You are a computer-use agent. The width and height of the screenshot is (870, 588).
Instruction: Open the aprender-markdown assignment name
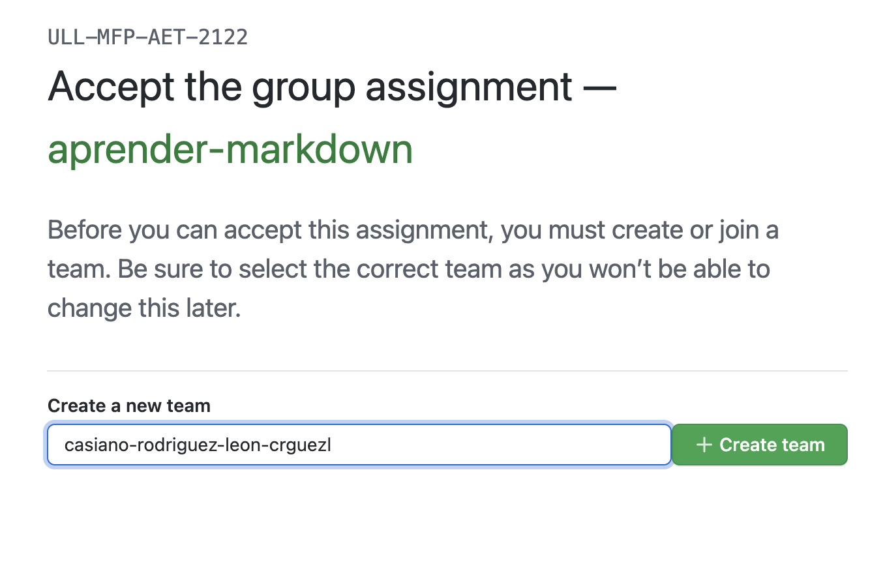point(230,149)
